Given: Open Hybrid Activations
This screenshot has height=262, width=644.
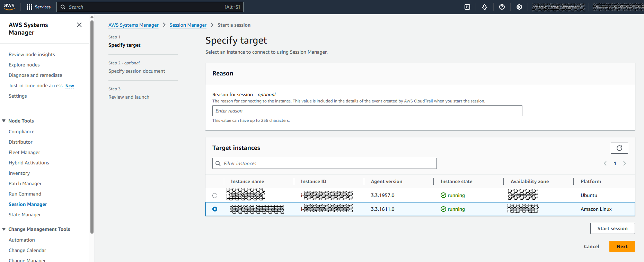Looking at the screenshot, I should click(x=29, y=163).
